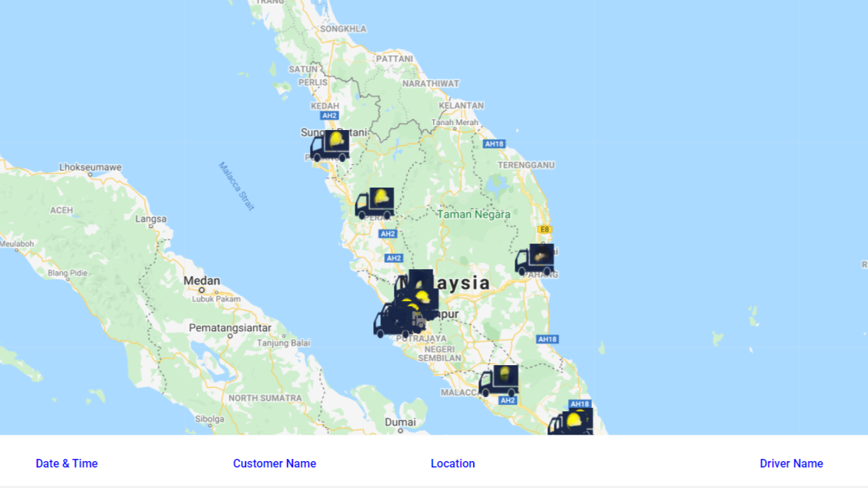The width and height of the screenshot is (868, 488).
Task: Click the Taman Negara park label
Action: [x=473, y=214]
